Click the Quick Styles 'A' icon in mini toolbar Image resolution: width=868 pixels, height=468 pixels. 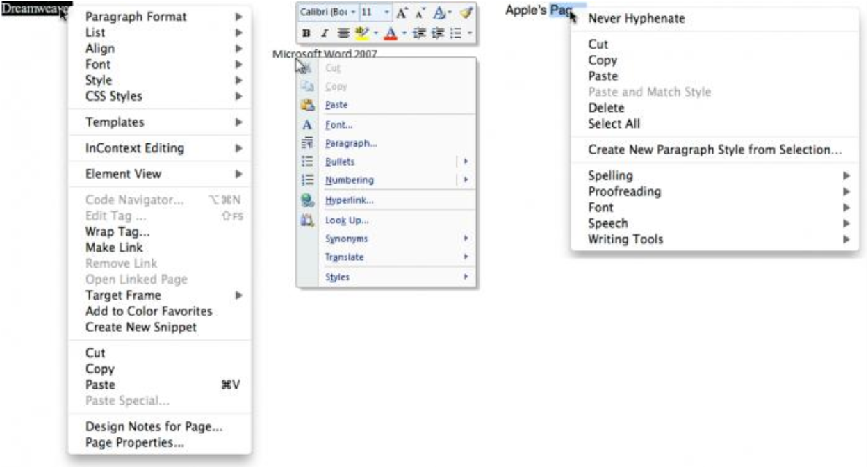[x=439, y=13]
